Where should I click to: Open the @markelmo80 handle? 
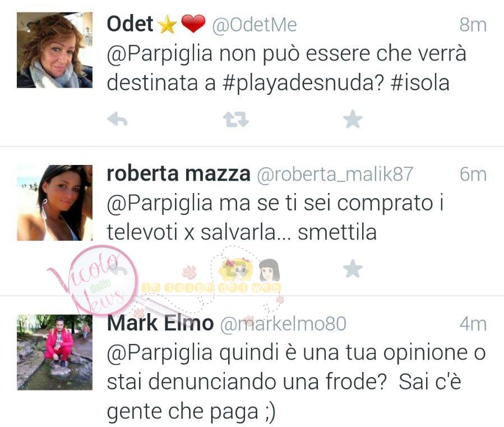283,323
